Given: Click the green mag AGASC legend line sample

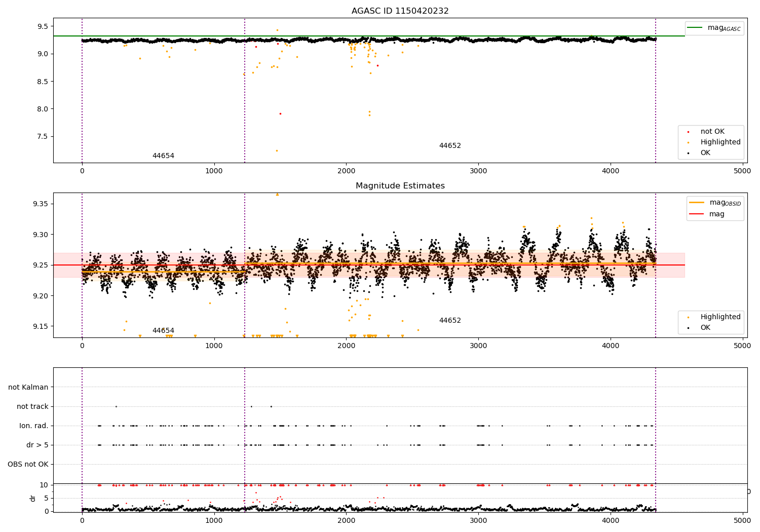Looking at the screenshot, I should (695, 28).
